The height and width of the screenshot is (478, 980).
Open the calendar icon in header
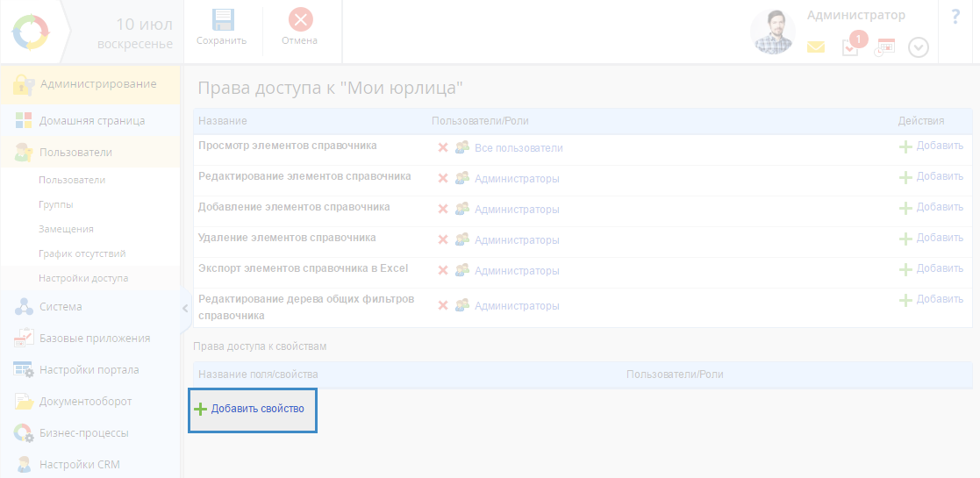884,47
